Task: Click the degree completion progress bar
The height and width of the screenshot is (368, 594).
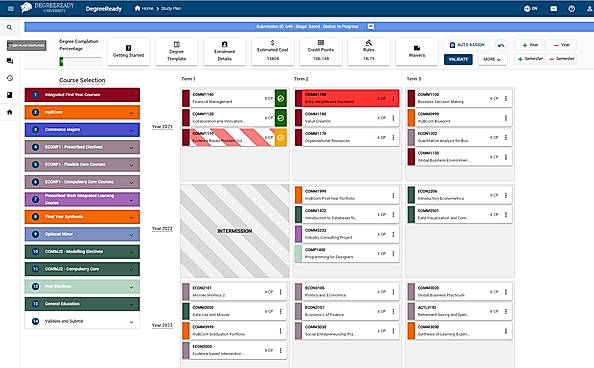Action: coord(80,61)
